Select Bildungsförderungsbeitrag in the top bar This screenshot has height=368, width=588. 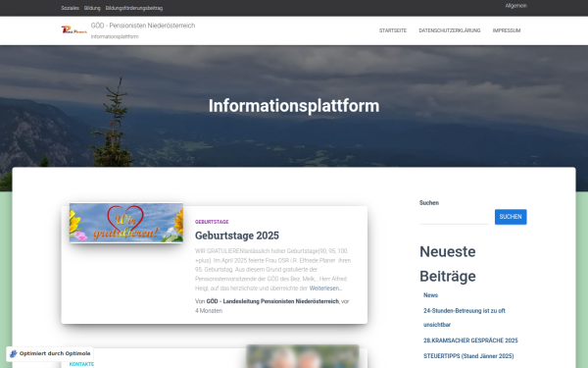point(134,8)
